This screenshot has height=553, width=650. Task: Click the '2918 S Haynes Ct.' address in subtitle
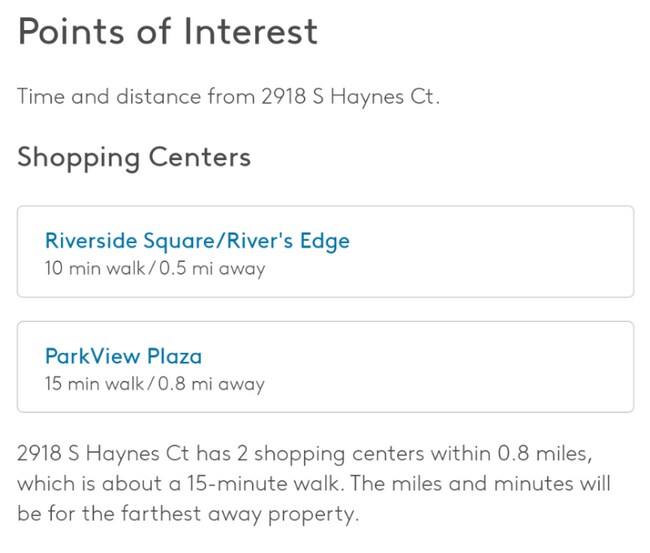click(350, 97)
